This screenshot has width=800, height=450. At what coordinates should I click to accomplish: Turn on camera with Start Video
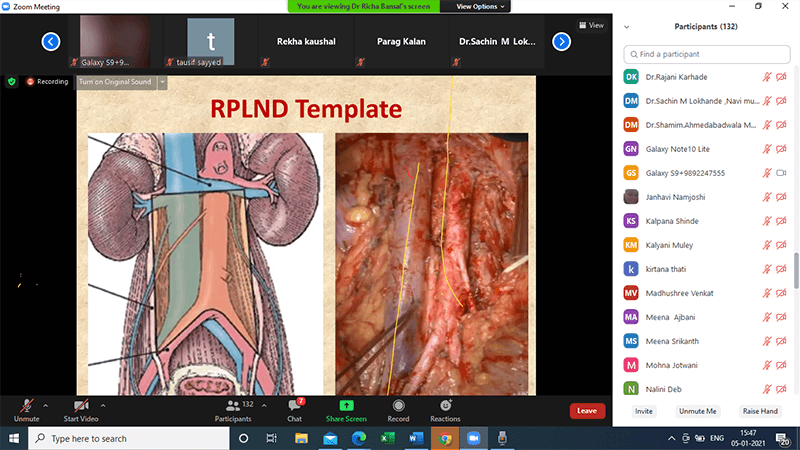[79, 406]
